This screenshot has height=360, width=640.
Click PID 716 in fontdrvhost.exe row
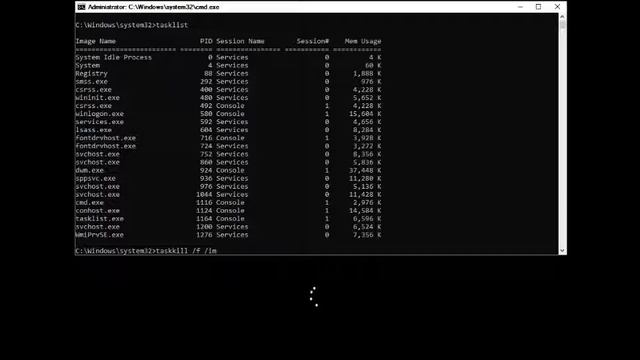click(206, 138)
